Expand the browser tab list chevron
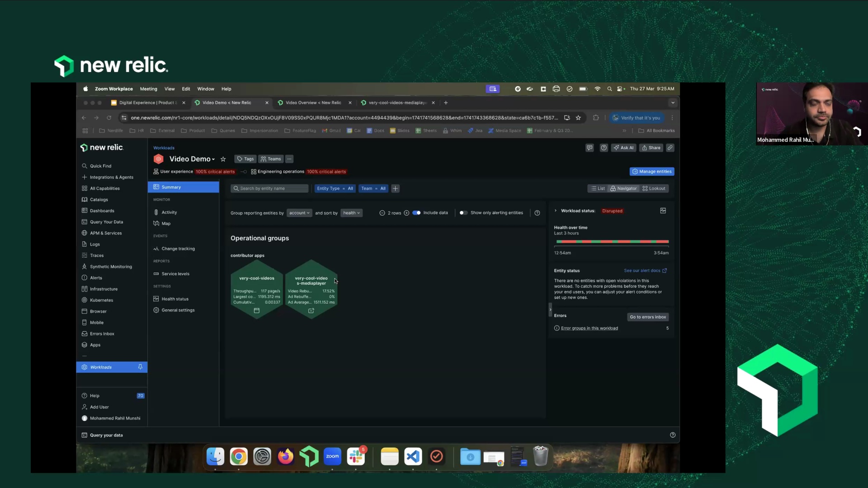 coord(673,103)
